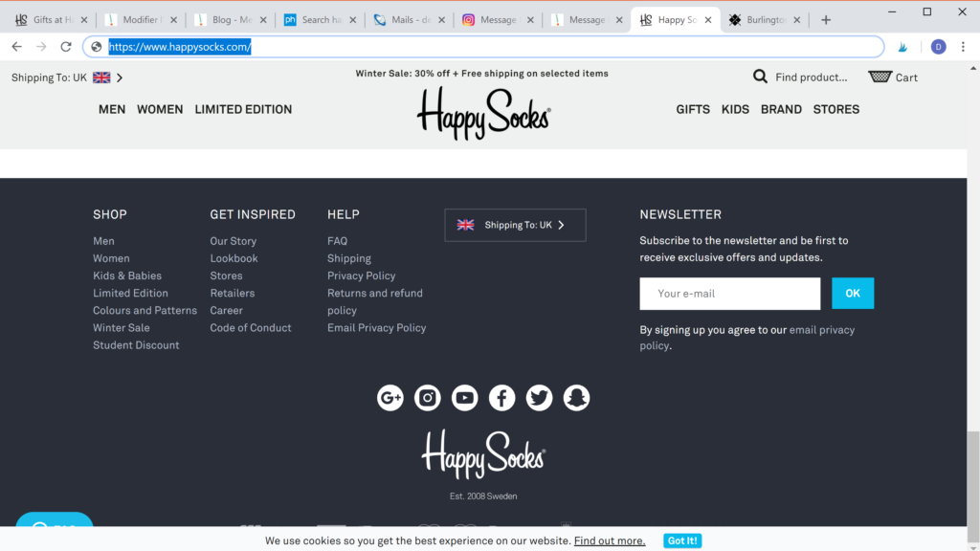The image size is (980, 551).
Task: Close the Burlington tab
Action: 797,20
